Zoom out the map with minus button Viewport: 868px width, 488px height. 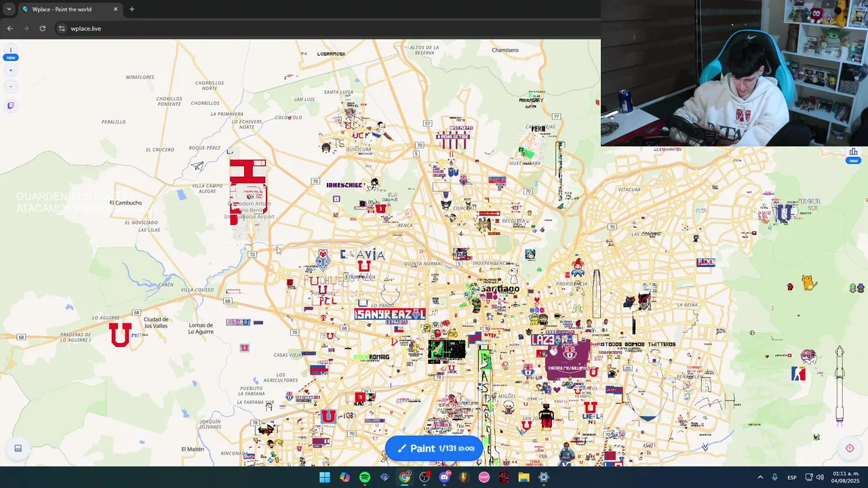click(11, 87)
